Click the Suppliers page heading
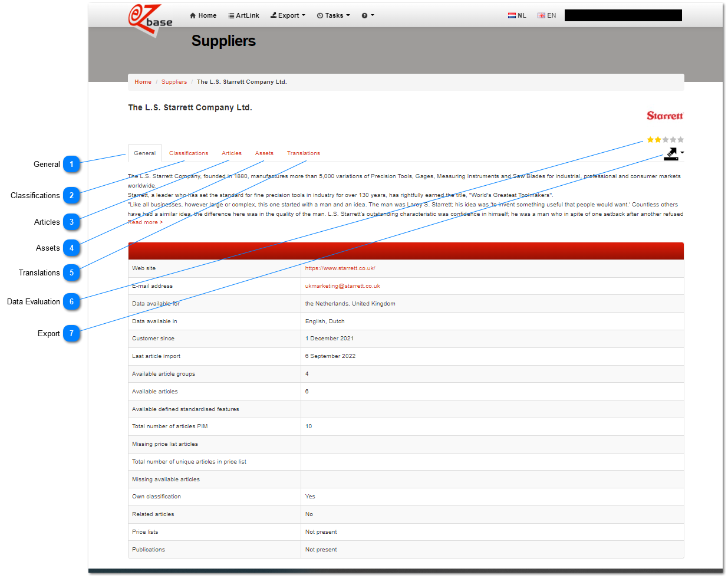This screenshot has height=578, width=728. 223,41
